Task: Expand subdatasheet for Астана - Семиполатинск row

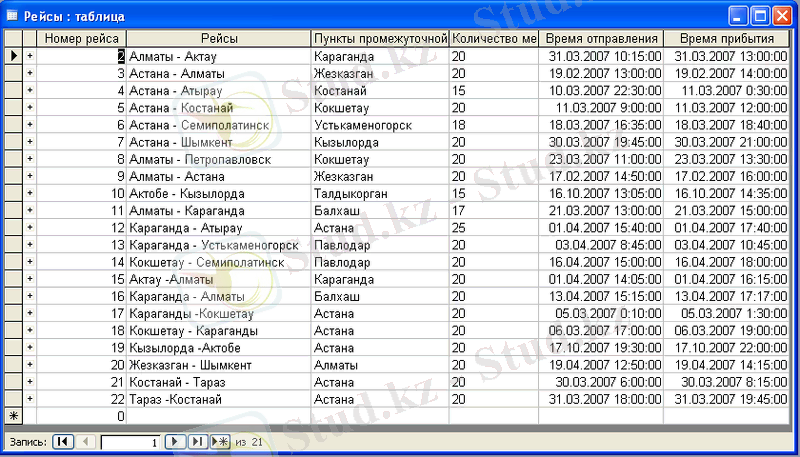Action: 30,125
